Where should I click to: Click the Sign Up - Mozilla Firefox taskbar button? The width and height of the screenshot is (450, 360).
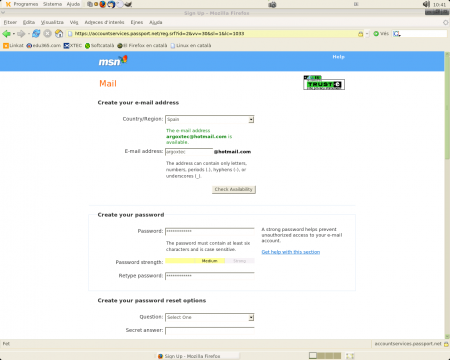click(x=198, y=356)
